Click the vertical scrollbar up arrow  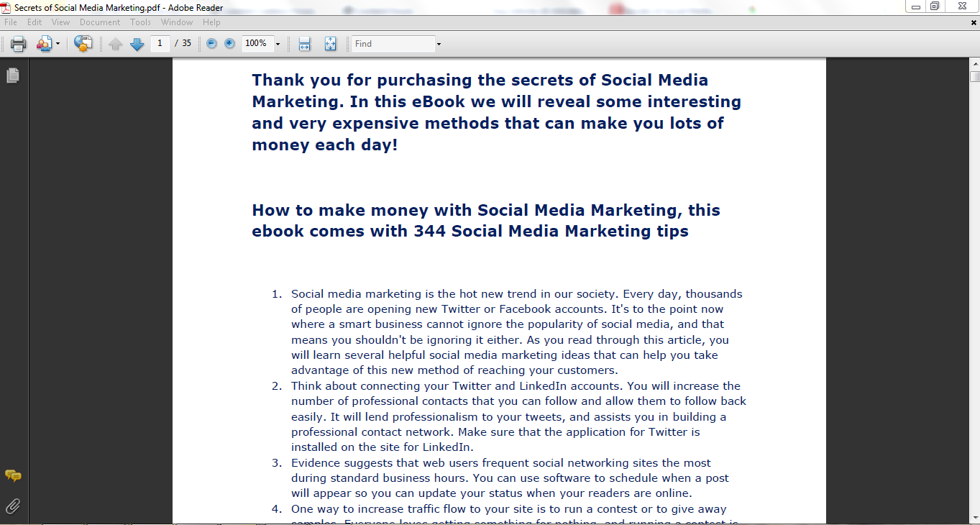pos(974,63)
